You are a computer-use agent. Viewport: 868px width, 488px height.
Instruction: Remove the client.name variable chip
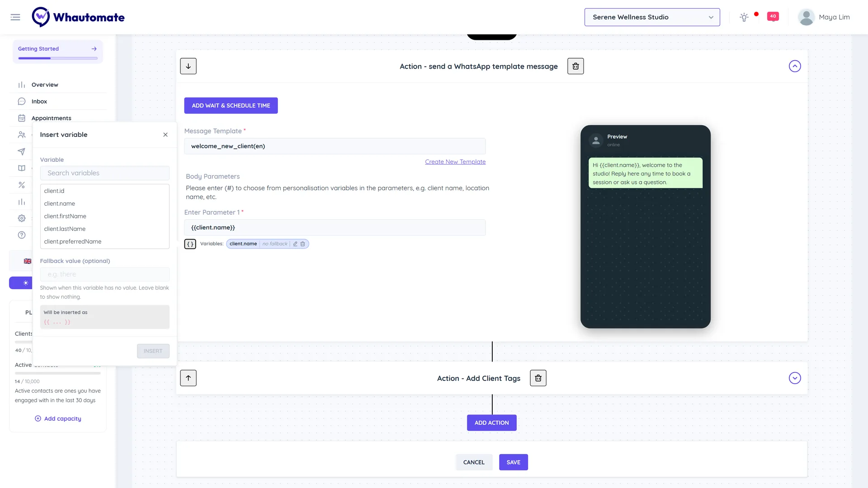303,244
